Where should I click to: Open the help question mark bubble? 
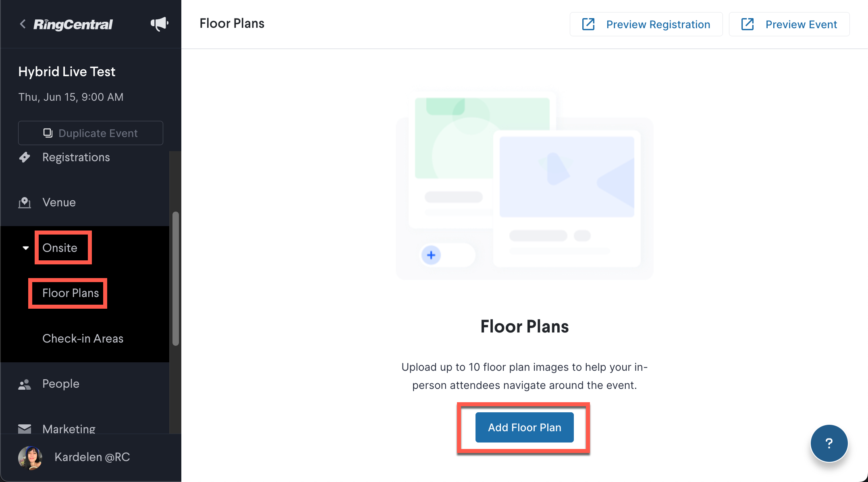coord(829,443)
